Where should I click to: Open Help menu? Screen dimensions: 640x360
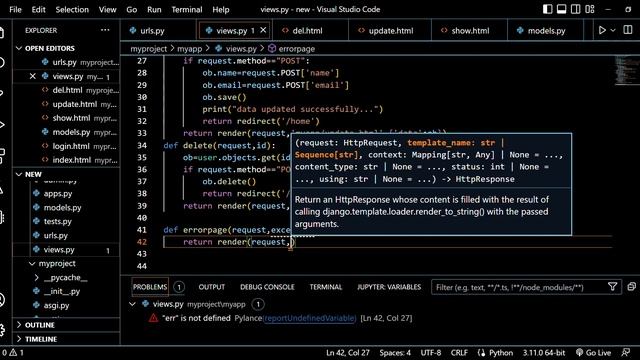[221, 9]
